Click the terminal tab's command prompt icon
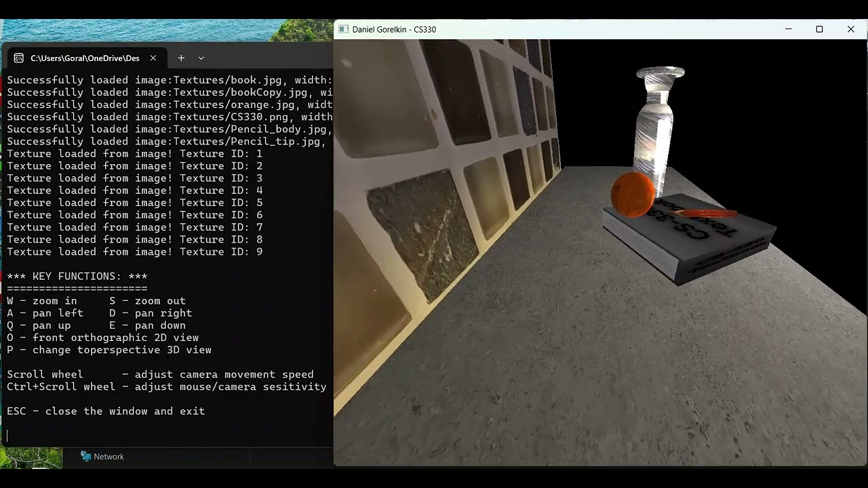This screenshot has width=868, height=488. 19,58
